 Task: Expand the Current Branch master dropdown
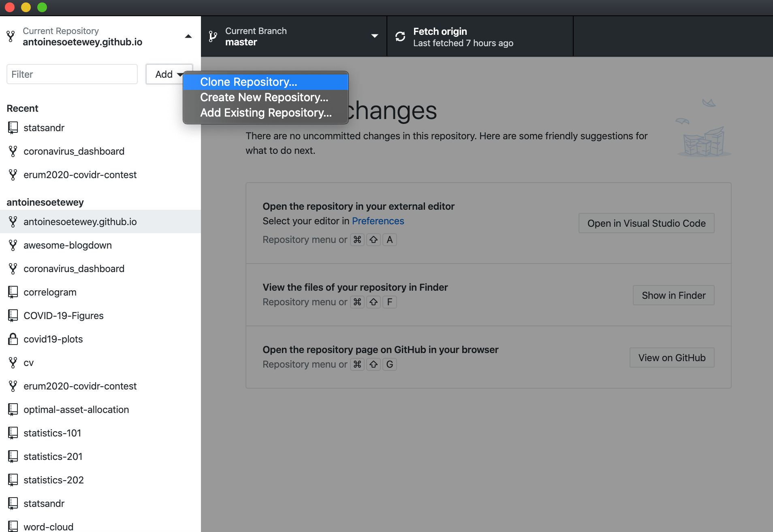point(375,36)
